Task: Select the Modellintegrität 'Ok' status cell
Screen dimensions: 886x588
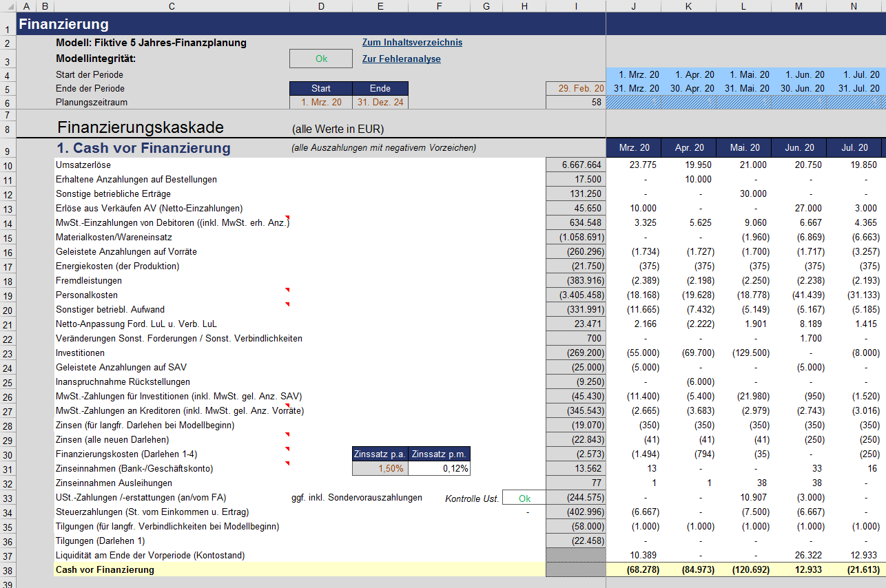Action: click(x=321, y=59)
